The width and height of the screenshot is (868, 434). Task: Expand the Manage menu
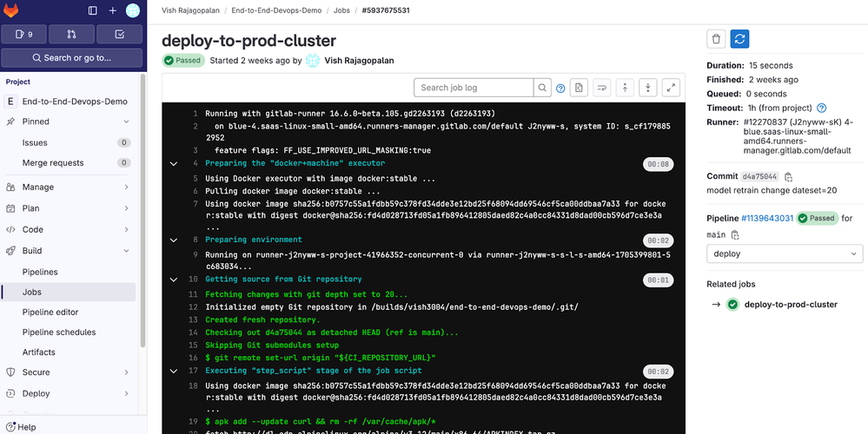[x=69, y=187]
